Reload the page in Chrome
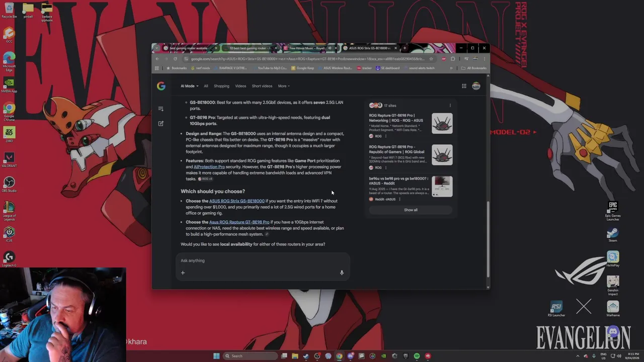This screenshot has height=362, width=644. (x=175, y=59)
